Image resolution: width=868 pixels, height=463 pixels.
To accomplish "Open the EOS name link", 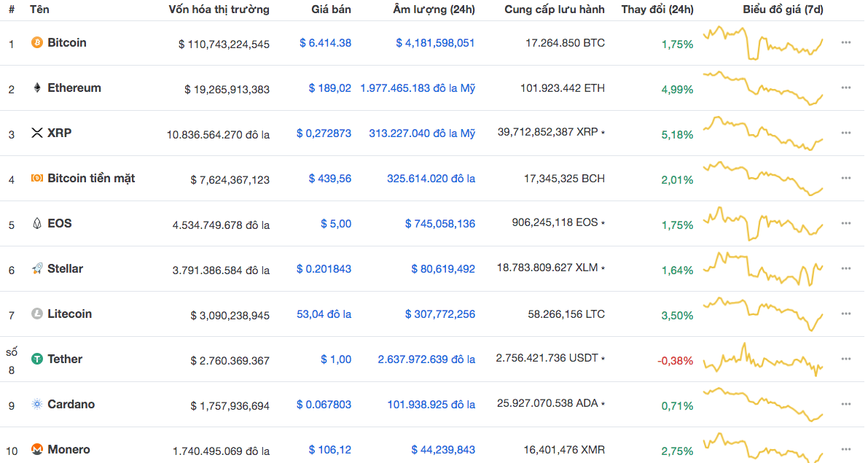I will (60, 223).
